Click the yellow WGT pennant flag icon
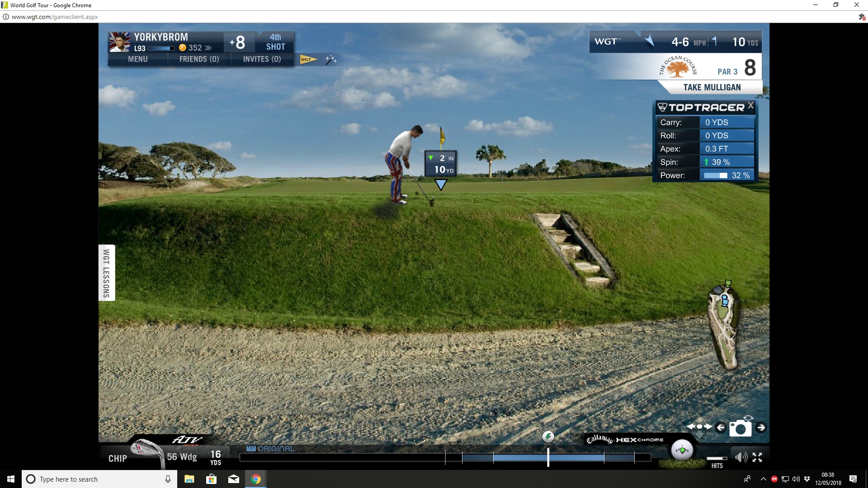 pos(308,59)
